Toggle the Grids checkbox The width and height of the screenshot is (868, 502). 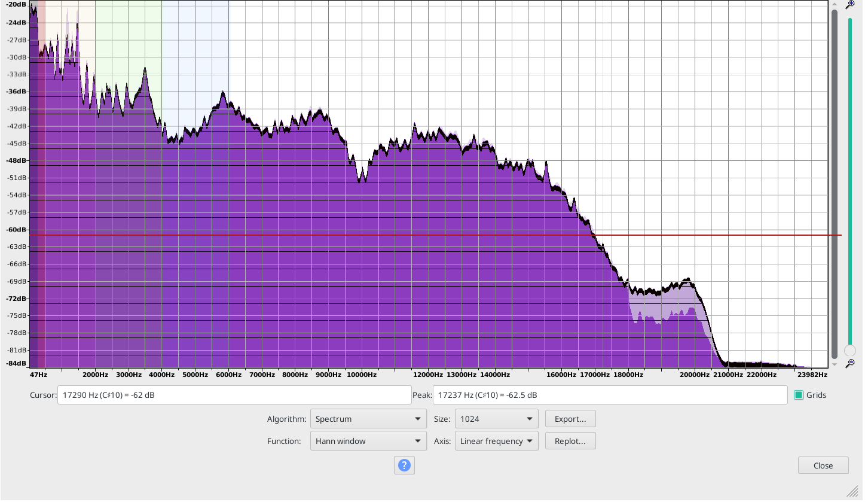(x=798, y=395)
